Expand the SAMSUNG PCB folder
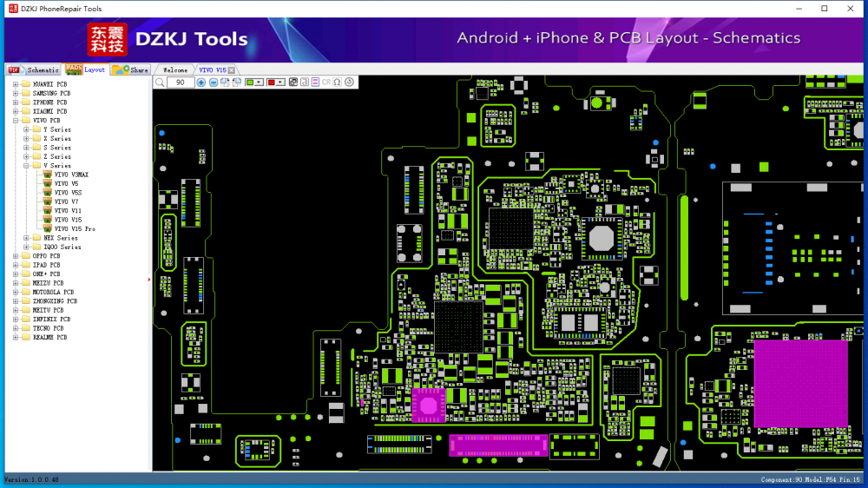Screen dimensions: 868x488 (16, 93)
